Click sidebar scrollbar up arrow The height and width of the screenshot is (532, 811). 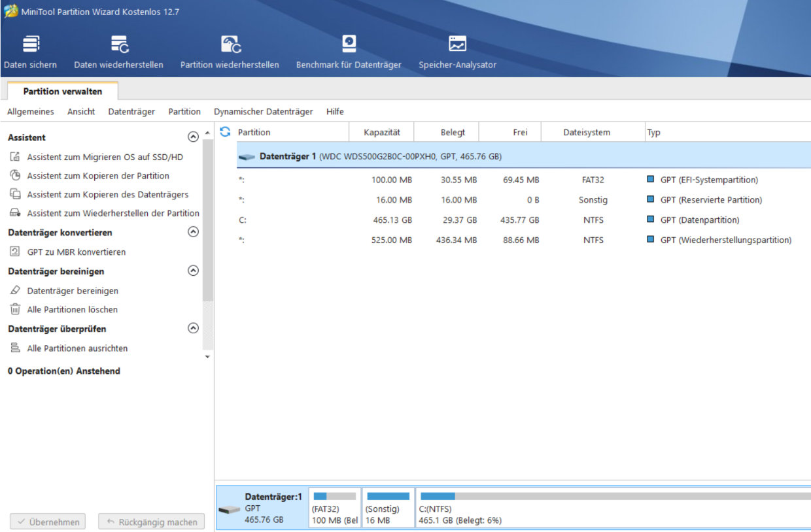(x=208, y=133)
